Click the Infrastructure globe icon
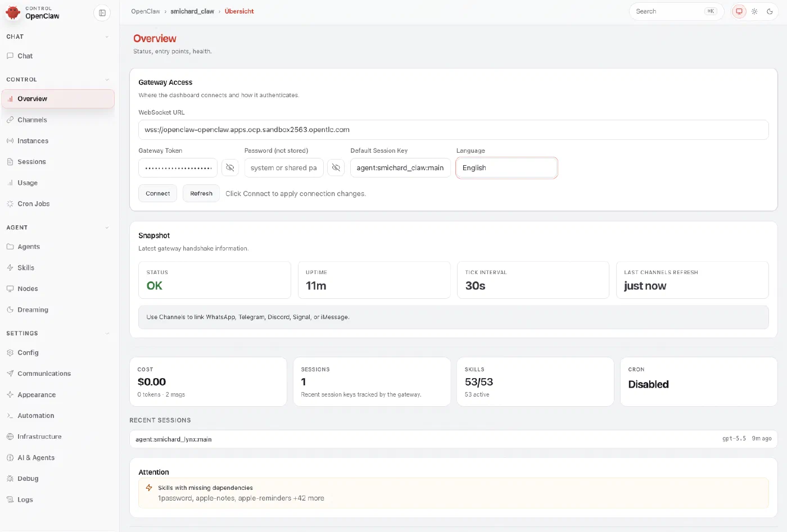787x532 pixels. coord(10,436)
